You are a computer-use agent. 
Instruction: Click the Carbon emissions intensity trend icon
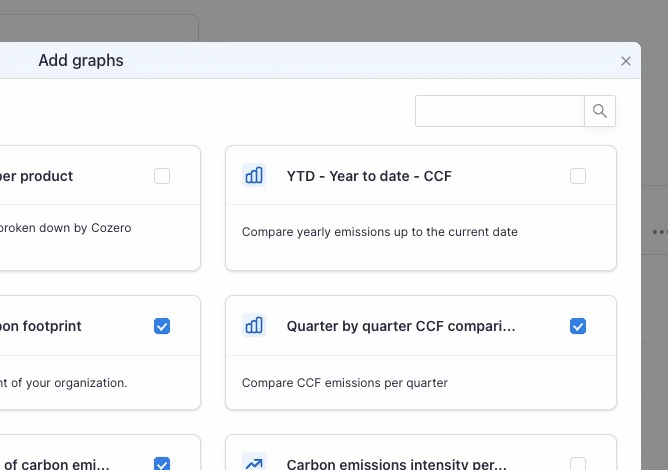tap(254, 463)
